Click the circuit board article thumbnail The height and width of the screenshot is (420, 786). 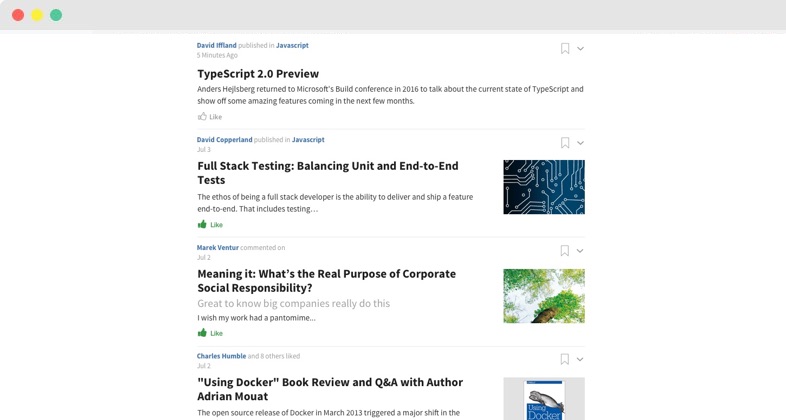click(x=544, y=187)
